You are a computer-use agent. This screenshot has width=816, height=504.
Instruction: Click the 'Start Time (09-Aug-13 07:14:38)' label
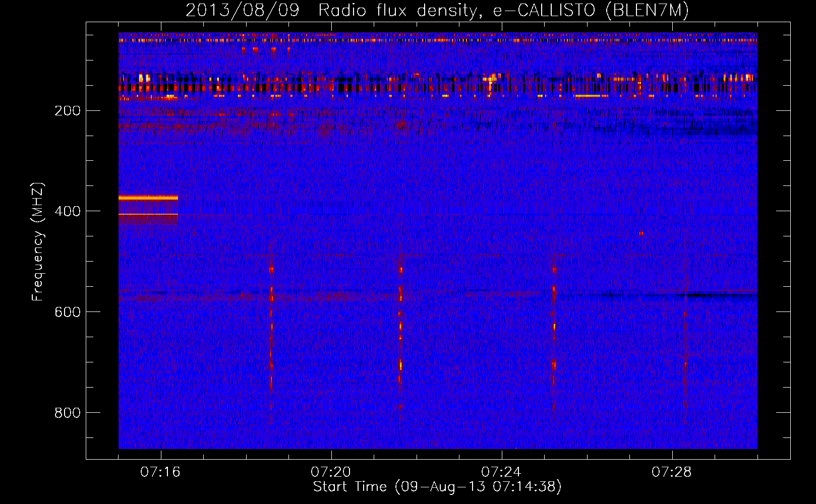tap(437, 487)
